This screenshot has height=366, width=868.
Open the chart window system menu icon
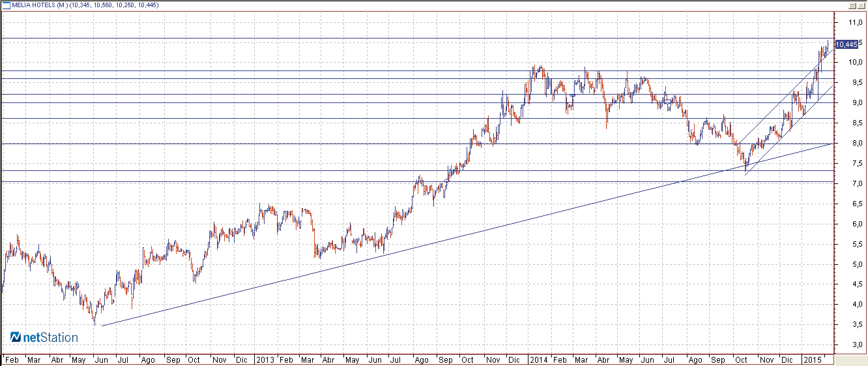coord(7,5)
